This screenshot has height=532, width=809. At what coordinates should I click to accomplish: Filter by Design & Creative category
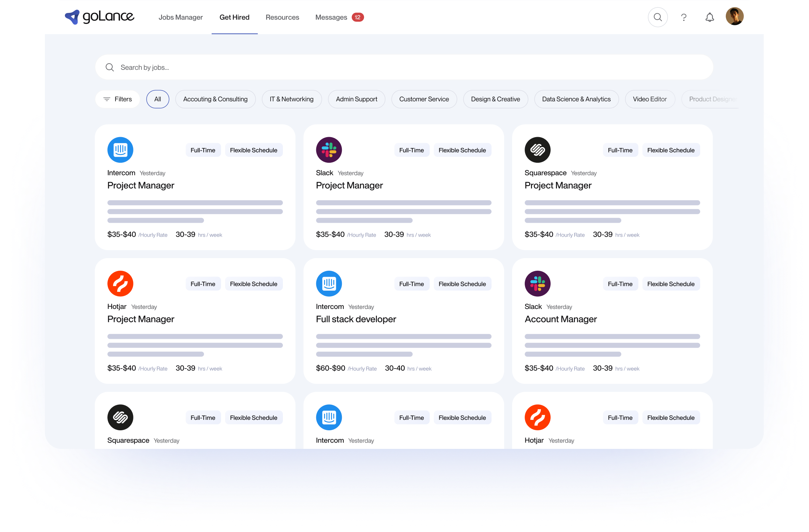click(495, 99)
